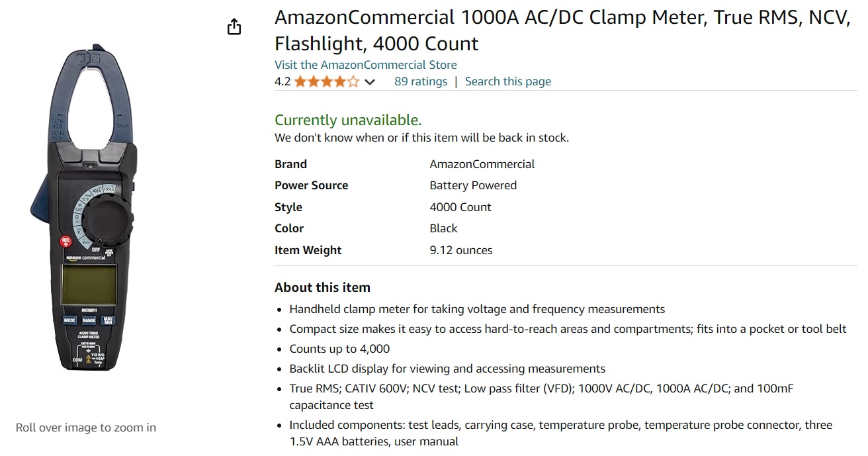Click the MODE button on the meter image
Screen dimensions: 868x456
(69, 320)
